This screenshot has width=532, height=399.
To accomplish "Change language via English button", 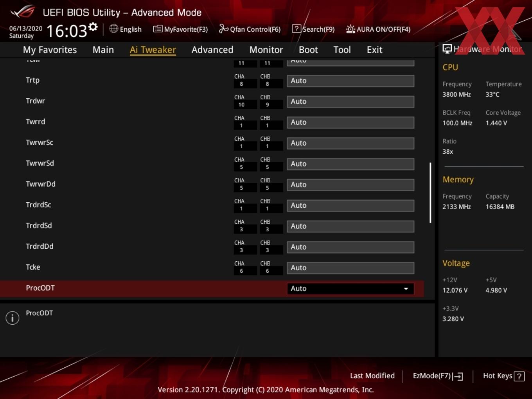I will (131, 29).
